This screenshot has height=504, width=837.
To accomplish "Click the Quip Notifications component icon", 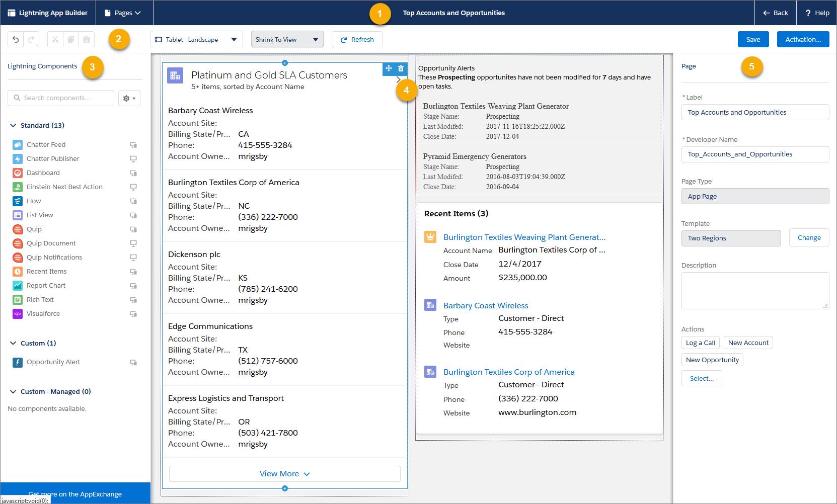I will click(18, 258).
